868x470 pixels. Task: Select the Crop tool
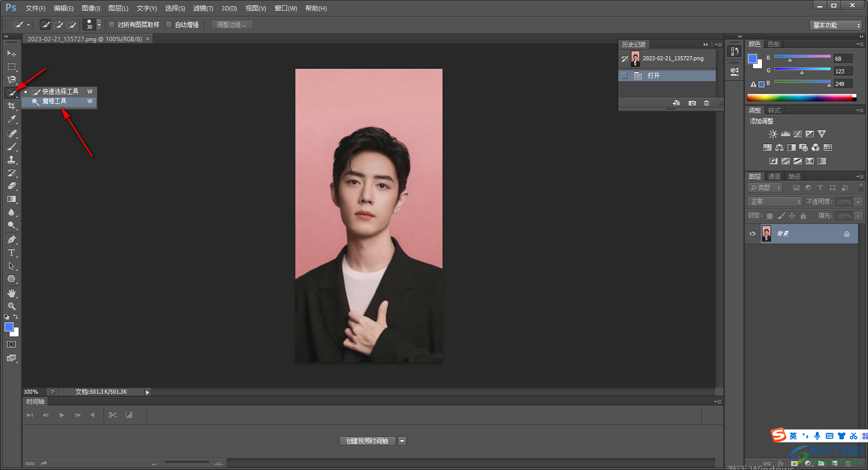[11, 106]
